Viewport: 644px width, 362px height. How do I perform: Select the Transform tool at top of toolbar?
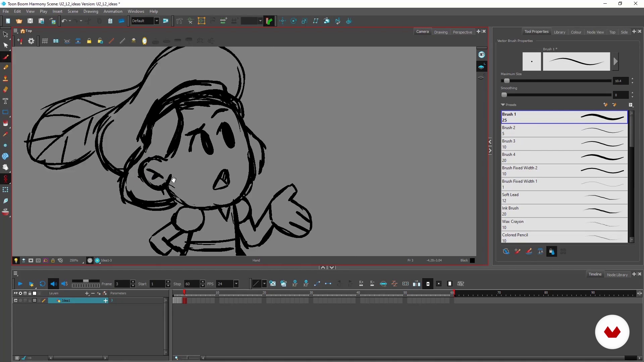(5, 34)
